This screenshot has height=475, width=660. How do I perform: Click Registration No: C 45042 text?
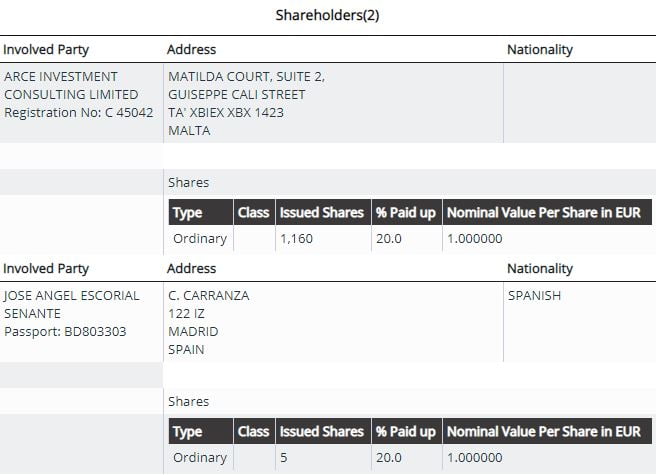tap(79, 113)
